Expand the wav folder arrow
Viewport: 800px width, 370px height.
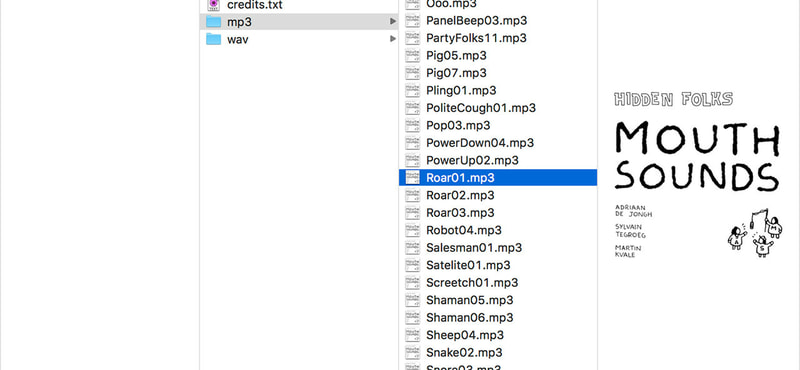coord(393,39)
